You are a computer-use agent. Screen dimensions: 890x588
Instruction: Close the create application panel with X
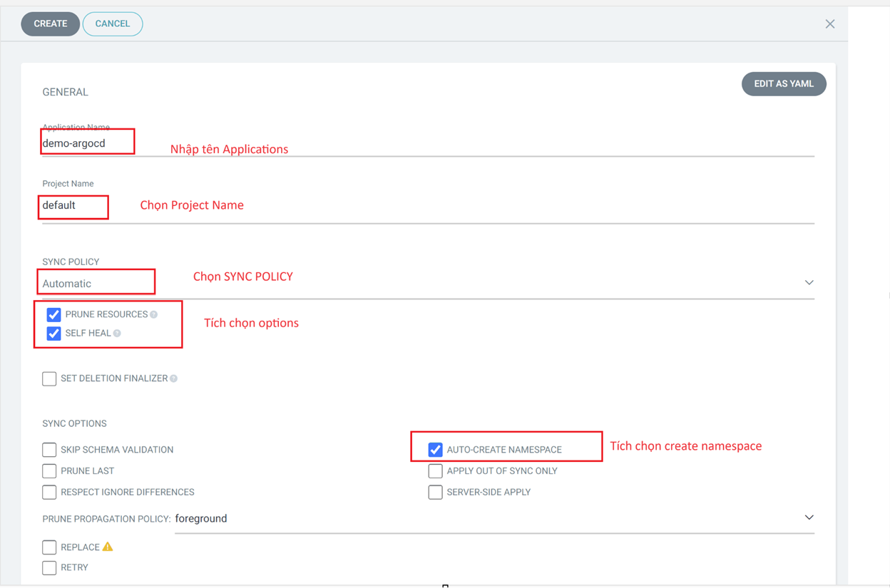[829, 24]
